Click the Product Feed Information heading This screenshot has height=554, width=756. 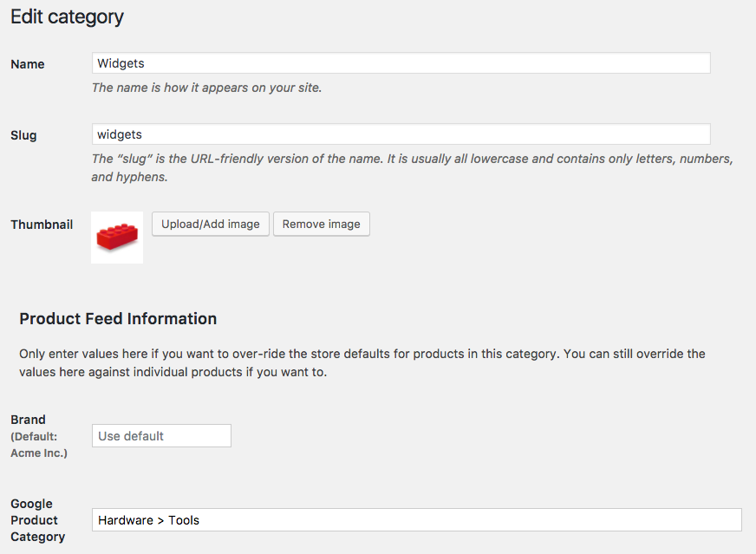tap(118, 318)
